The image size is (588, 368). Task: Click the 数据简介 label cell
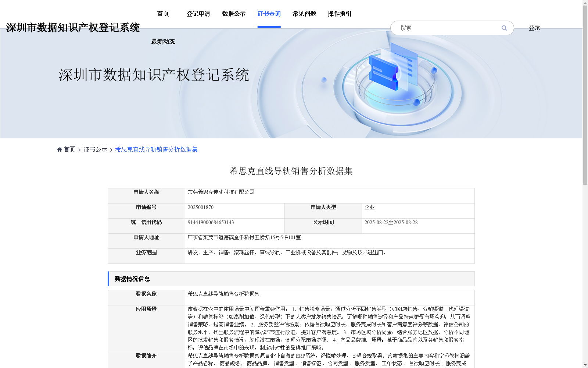pos(146,360)
